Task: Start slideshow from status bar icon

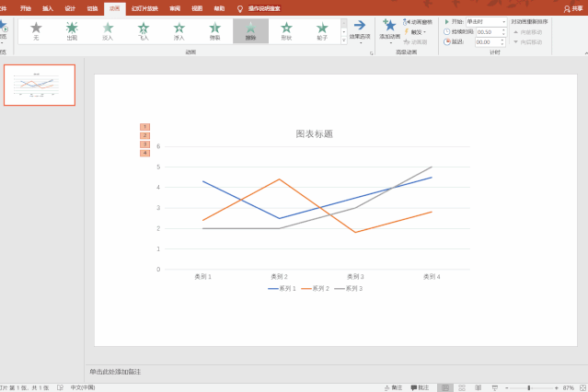Action: pos(495,388)
